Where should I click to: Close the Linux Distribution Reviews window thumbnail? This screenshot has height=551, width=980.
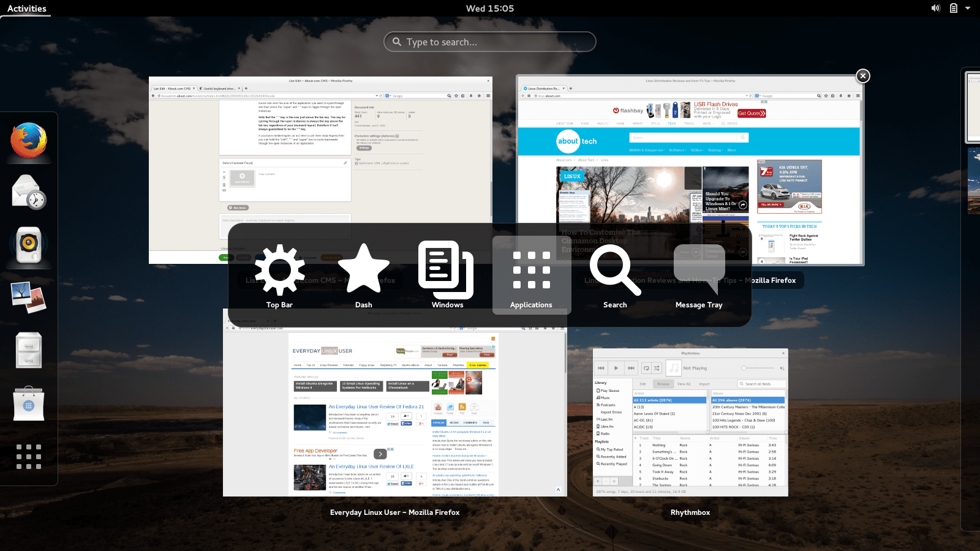tap(863, 76)
